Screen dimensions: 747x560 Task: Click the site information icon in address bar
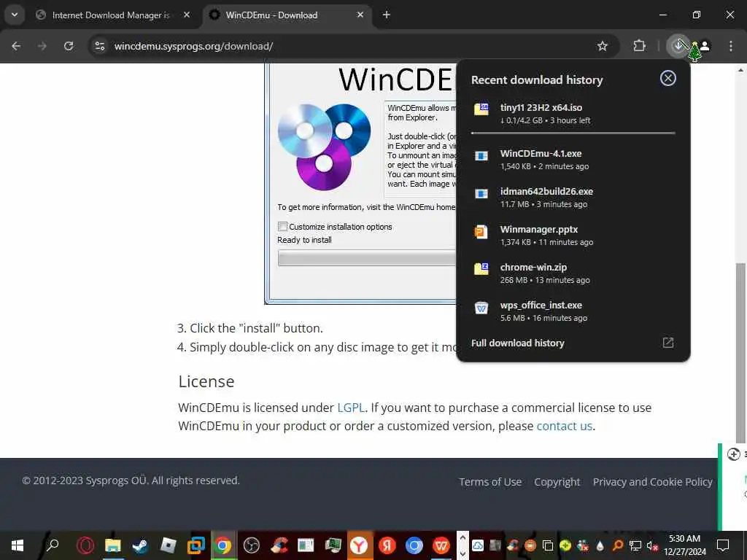pyautogui.click(x=99, y=46)
